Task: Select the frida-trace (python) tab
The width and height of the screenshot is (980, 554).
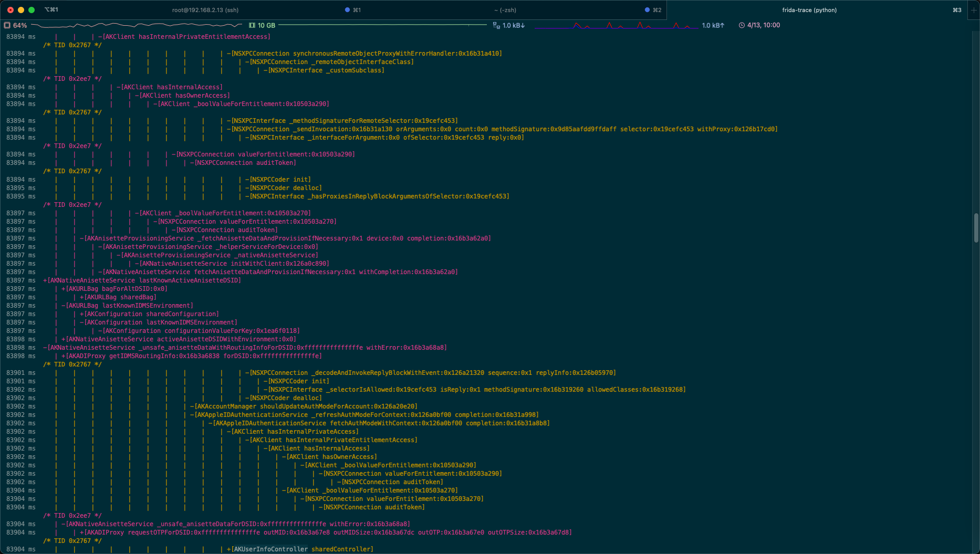Action: pyautogui.click(x=809, y=10)
